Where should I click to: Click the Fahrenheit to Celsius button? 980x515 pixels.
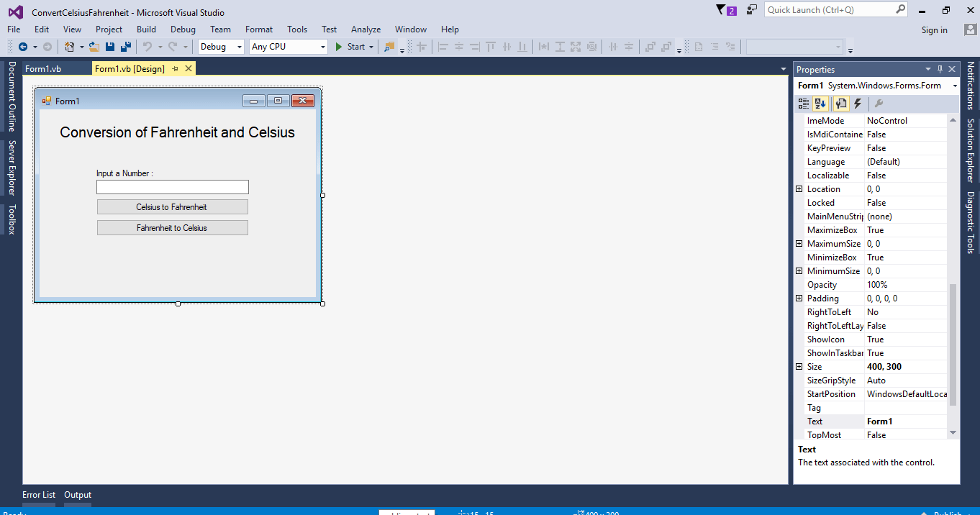tap(172, 227)
